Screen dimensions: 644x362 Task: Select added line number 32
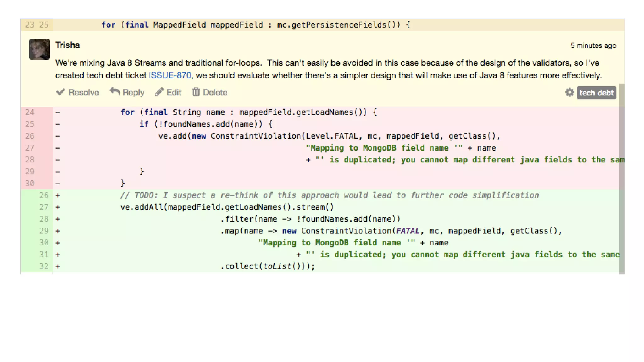point(44,266)
